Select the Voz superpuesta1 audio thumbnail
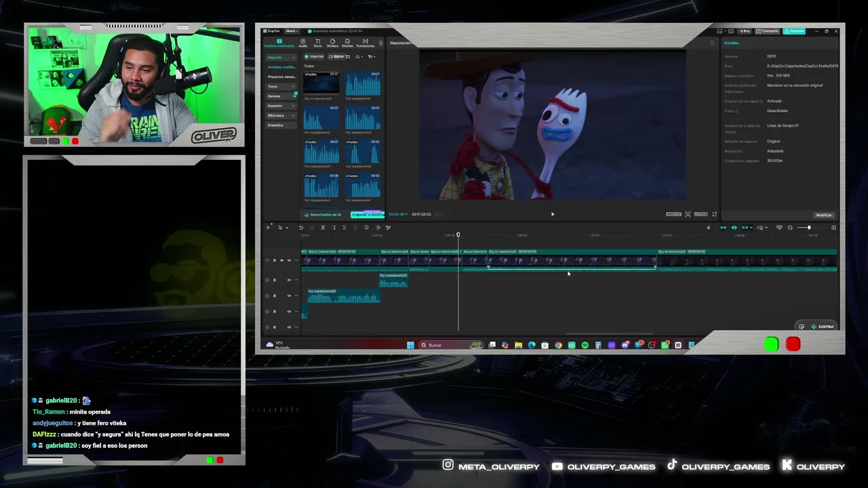This screenshot has width=868, height=488. [x=363, y=83]
